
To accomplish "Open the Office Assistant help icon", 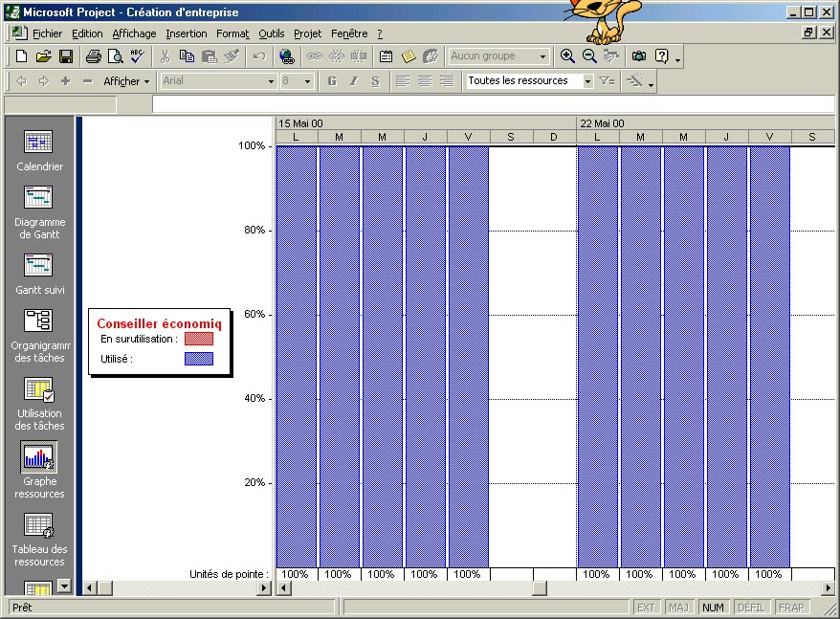I will pos(662,56).
